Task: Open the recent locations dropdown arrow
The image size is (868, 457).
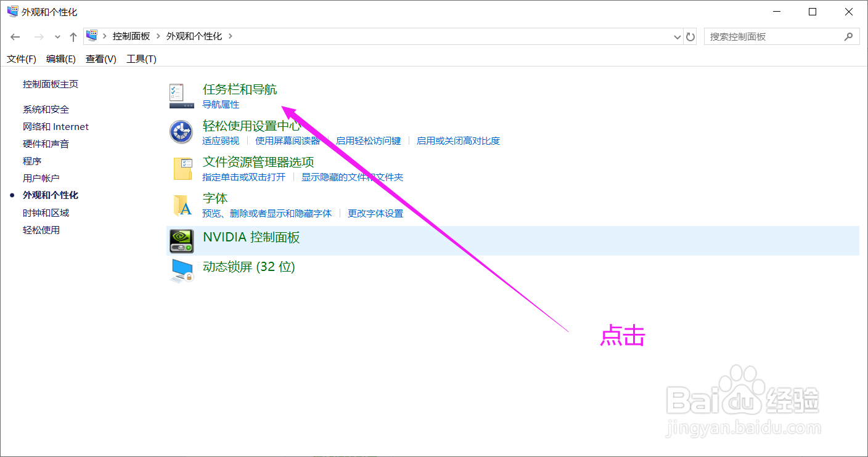Action: [x=58, y=37]
